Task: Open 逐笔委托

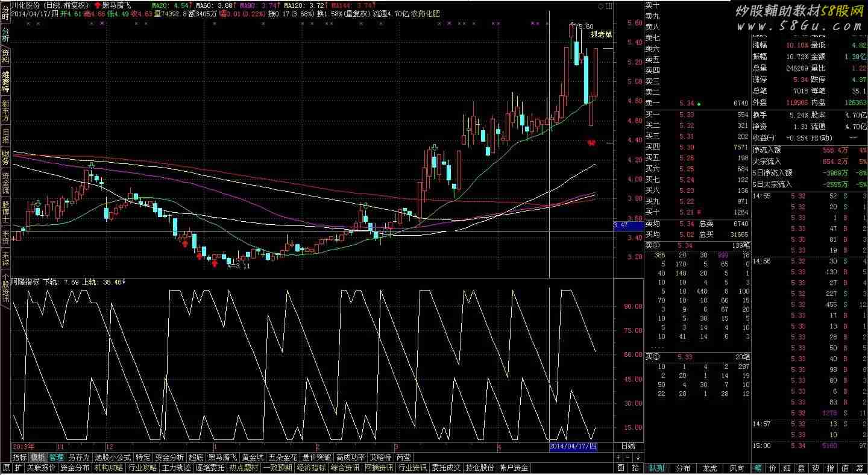Action: 210,468
